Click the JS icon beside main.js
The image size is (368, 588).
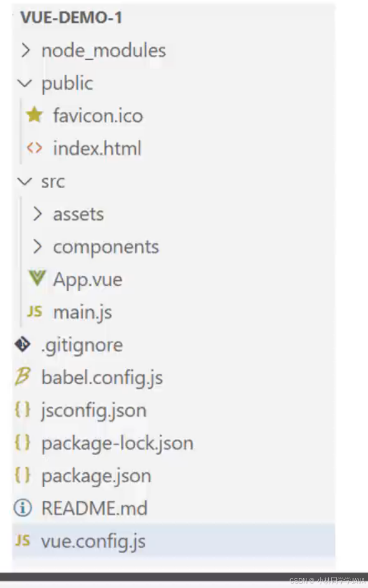click(34, 311)
